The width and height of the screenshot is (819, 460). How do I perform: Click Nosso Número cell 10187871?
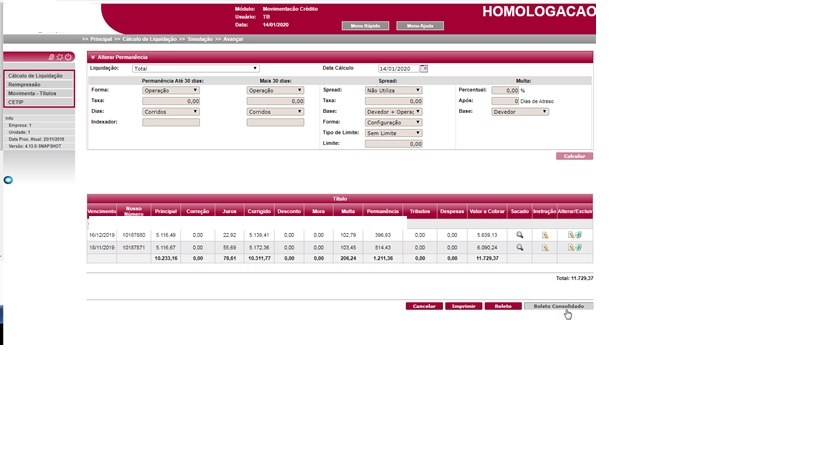[134, 248]
